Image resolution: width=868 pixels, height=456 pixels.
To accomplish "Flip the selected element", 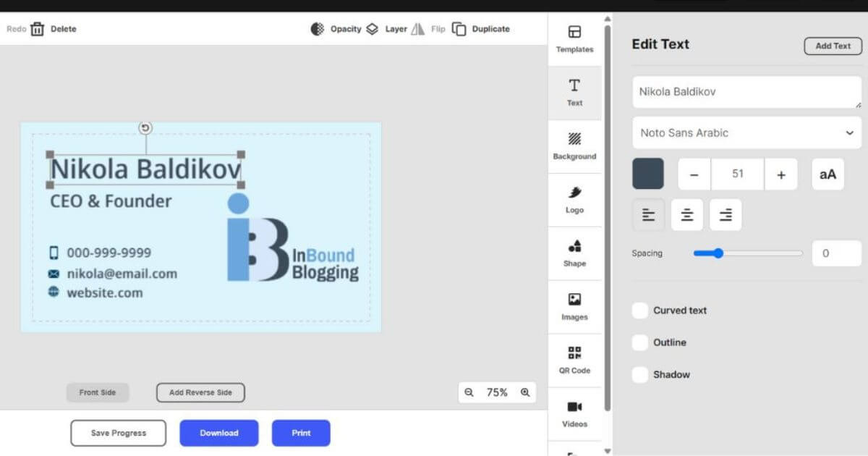I will pos(428,29).
